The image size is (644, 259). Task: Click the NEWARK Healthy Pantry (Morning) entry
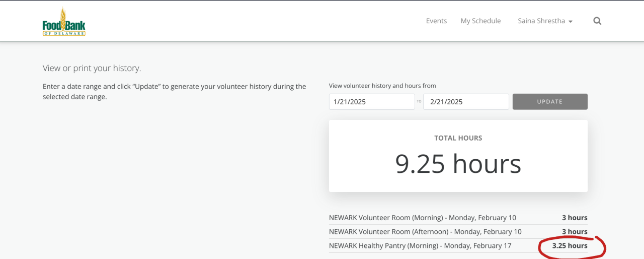coord(420,246)
